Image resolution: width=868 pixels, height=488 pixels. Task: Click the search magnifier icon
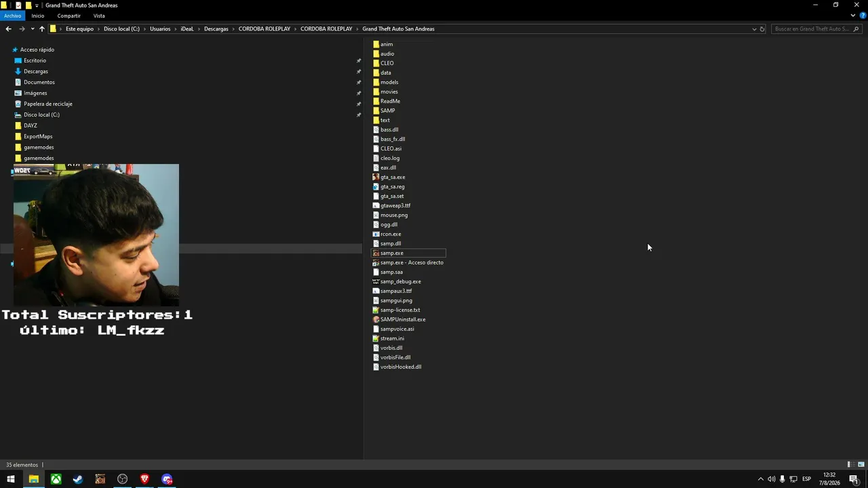[x=856, y=29]
